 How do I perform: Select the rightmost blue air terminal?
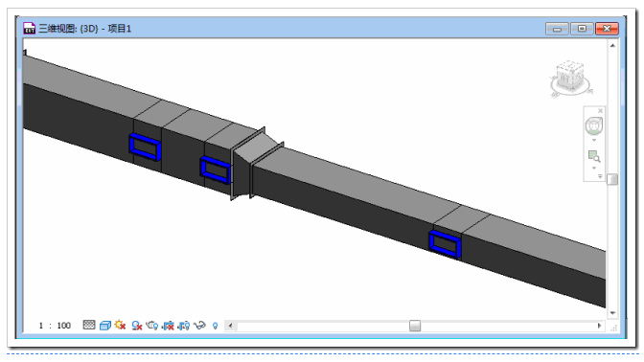pyautogui.click(x=445, y=244)
